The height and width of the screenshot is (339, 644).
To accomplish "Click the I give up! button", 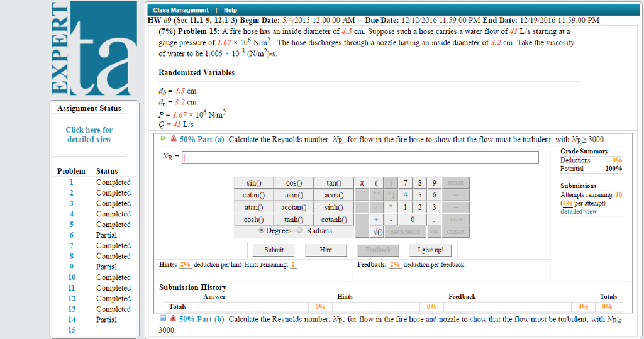I will point(430,250).
